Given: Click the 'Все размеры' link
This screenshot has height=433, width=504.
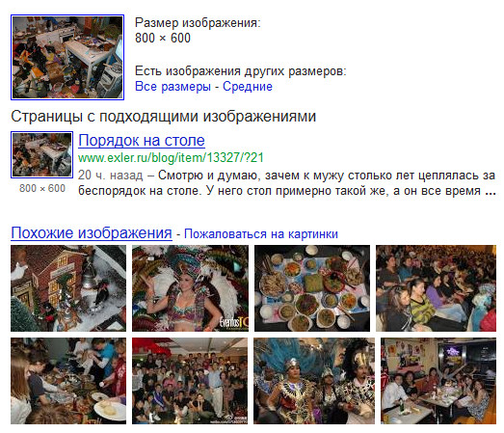Looking at the screenshot, I should click(x=172, y=87).
